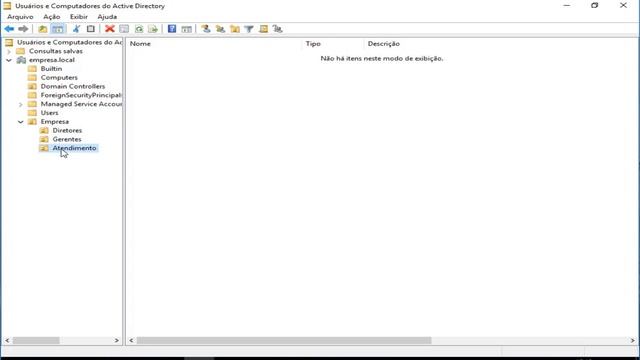Select the Diretores OU
Screen dimensions: 640x360
click(67, 131)
